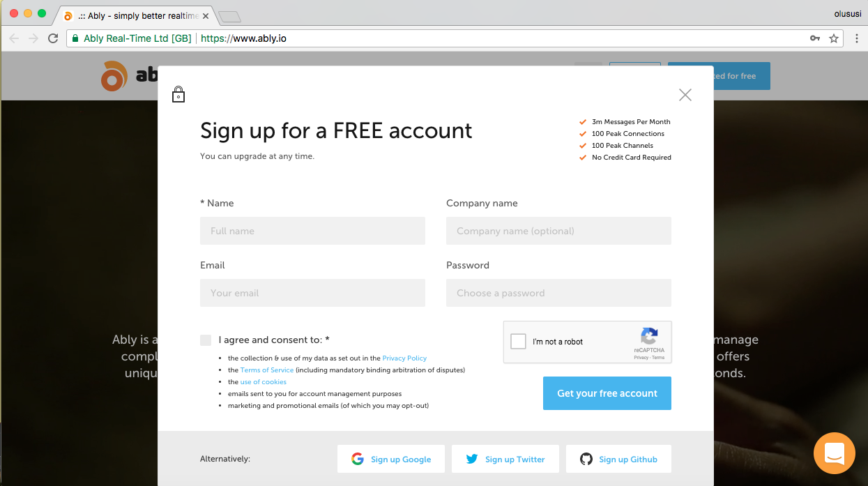
Task: Click the Ably logo in the header
Action: tap(114, 76)
